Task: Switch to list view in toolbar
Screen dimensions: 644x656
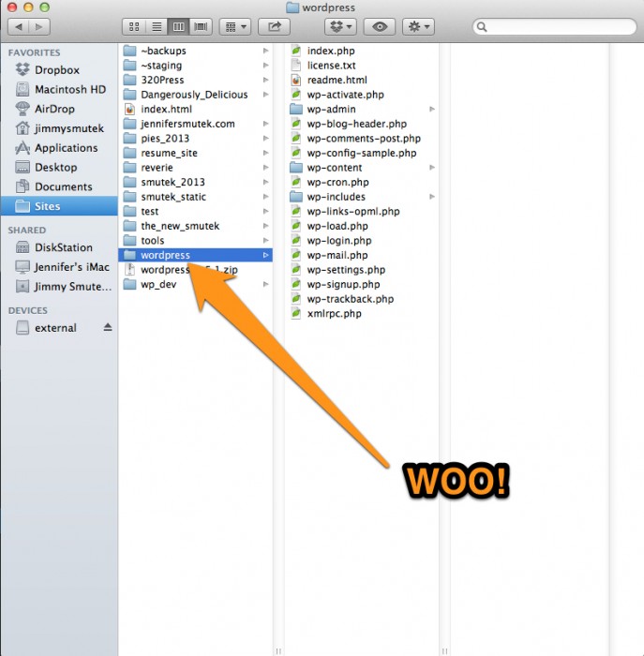Action: (157, 27)
